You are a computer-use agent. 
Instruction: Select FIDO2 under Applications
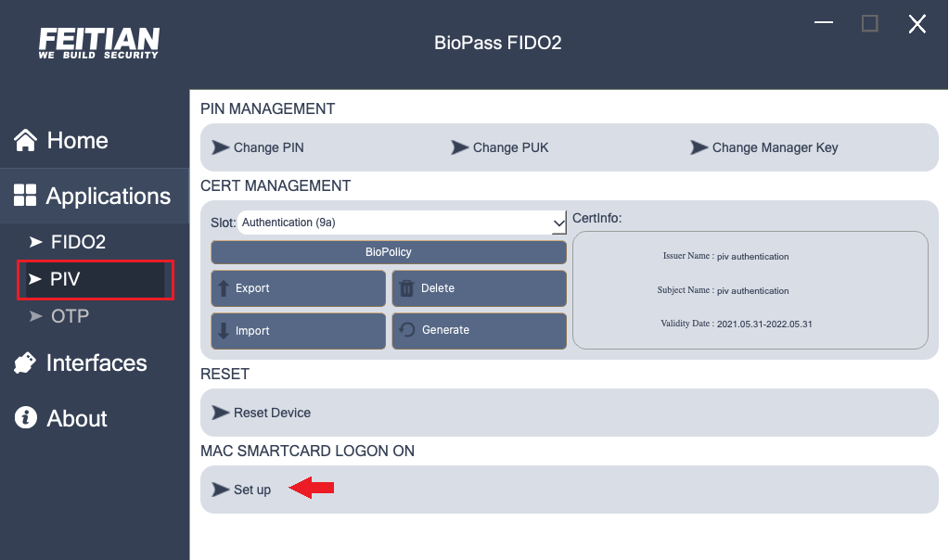coord(78,242)
